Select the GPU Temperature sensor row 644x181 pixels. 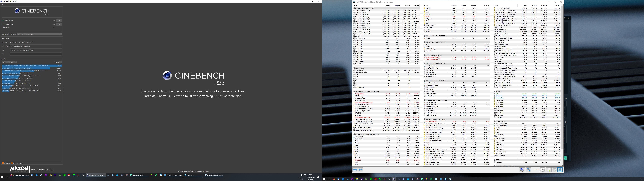pyautogui.click(x=457, y=122)
